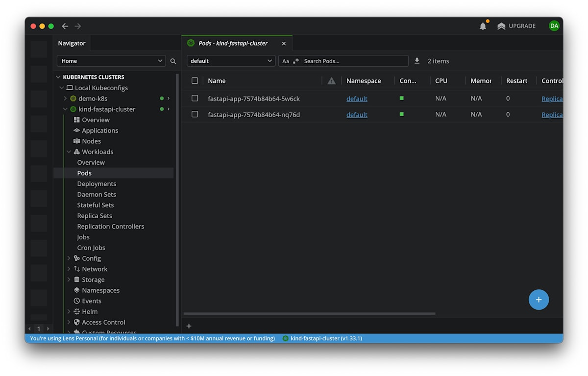Check the fastapi-app-7574b84b64-5w6ck row checkbox
The width and height of the screenshot is (588, 376).
tap(195, 98)
